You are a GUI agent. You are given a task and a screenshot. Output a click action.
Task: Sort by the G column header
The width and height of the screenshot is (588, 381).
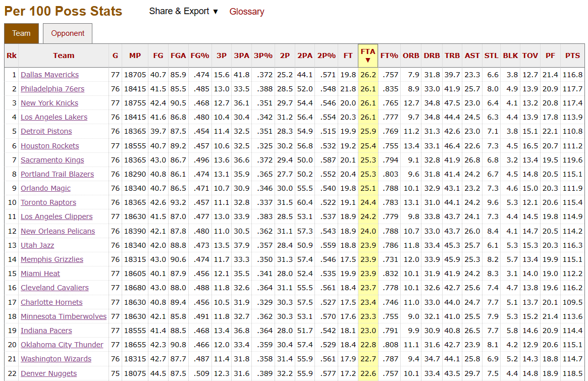tap(115, 56)
